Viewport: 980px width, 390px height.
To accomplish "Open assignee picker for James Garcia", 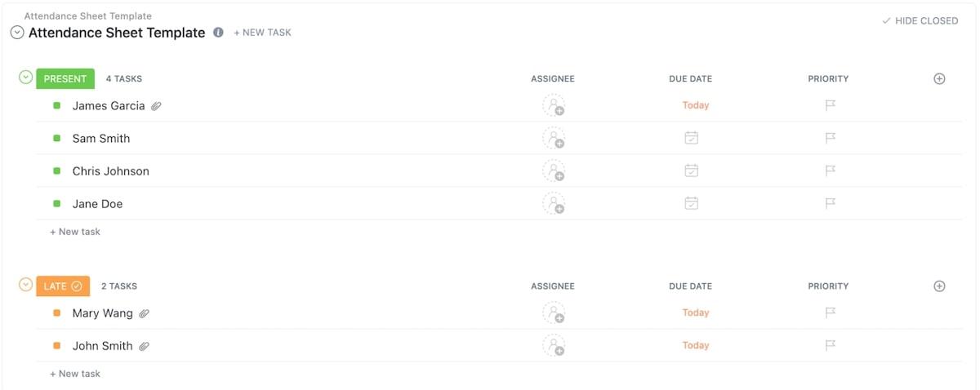I will tap(554, 105).
